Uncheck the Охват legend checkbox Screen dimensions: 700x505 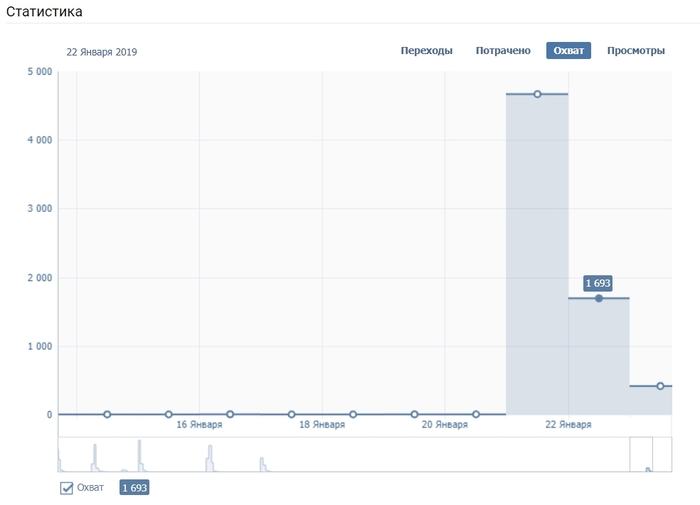click(x=67, y=488)
